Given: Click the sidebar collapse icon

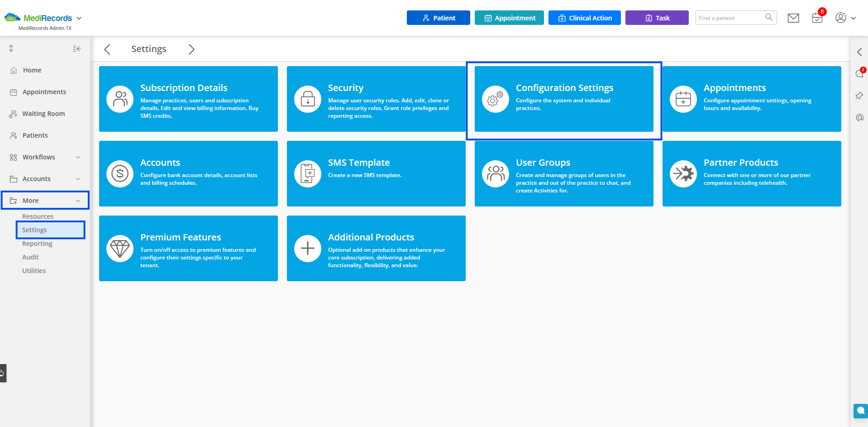Looking at the screenshot, I should (77, 48).
